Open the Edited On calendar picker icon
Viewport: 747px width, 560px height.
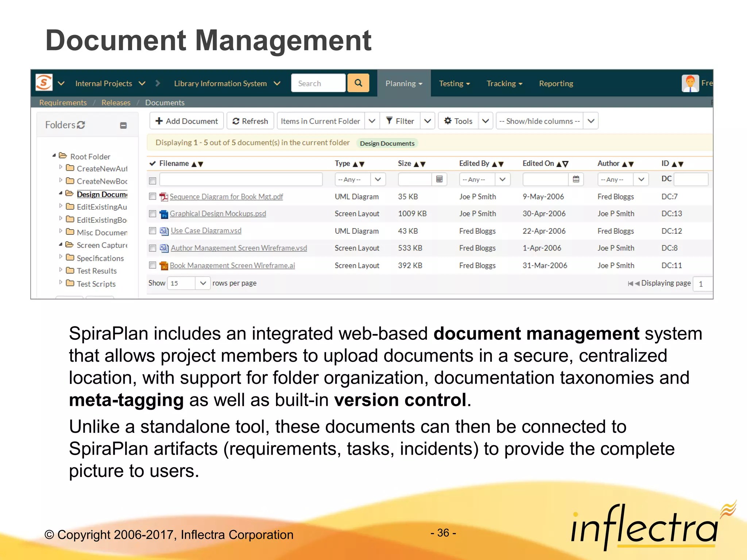point(576,179)
